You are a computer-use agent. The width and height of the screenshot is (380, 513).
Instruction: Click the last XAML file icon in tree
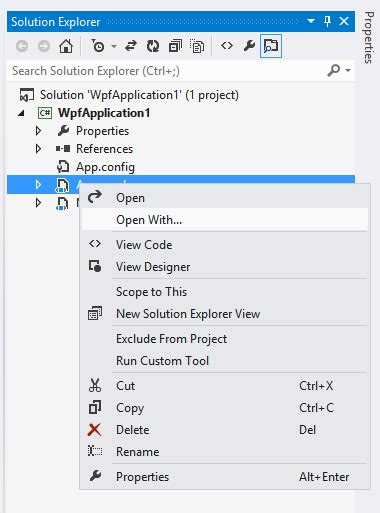point(62,203)
